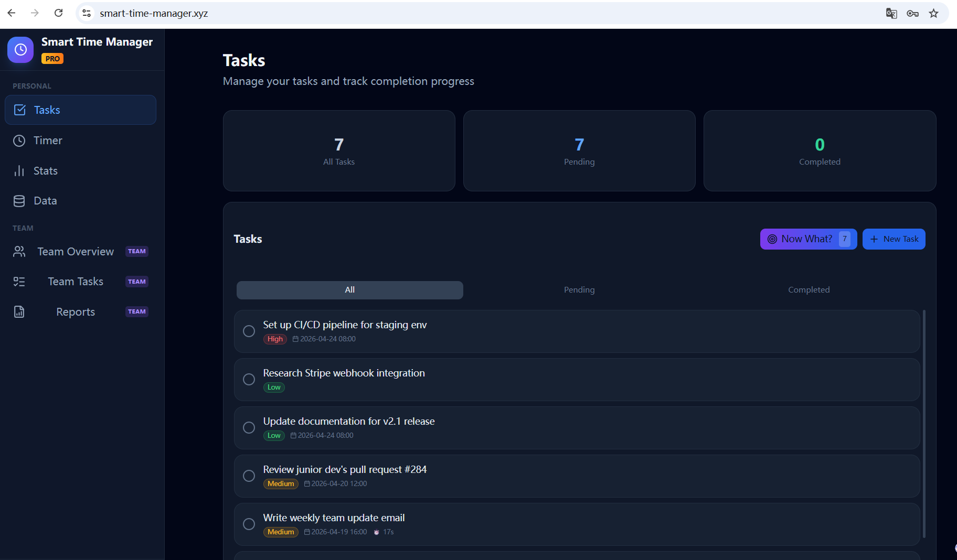Select the Team Tasks checklist icon
Viewport: 957px width, 560px height.
(x=19, y=282)
